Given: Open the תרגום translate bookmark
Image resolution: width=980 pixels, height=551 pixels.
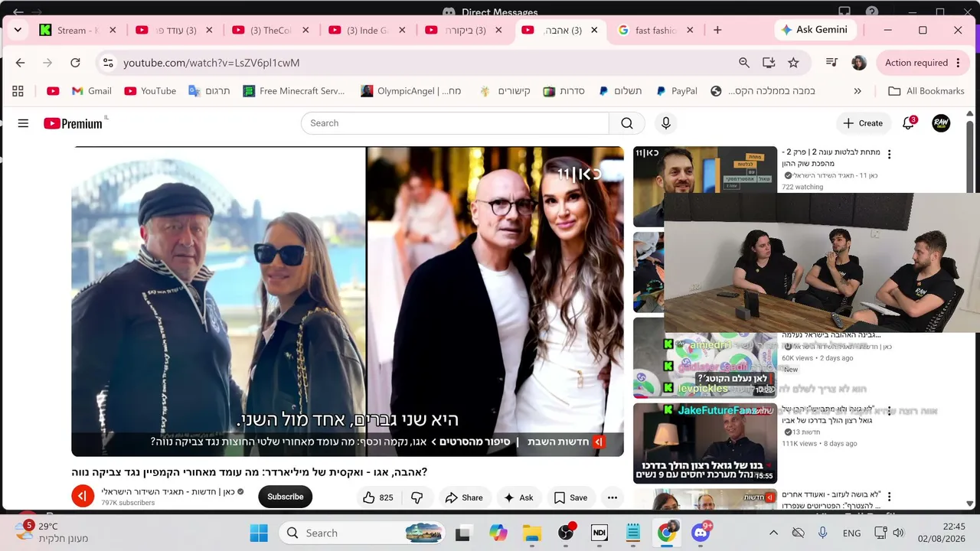Looking at the screenshot, I should tap(209, 91).
